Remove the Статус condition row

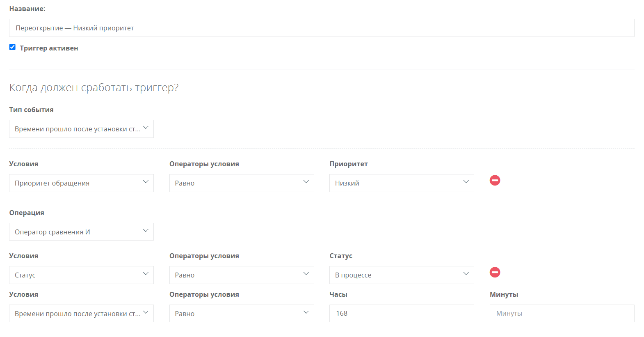(x=495, y=272)
